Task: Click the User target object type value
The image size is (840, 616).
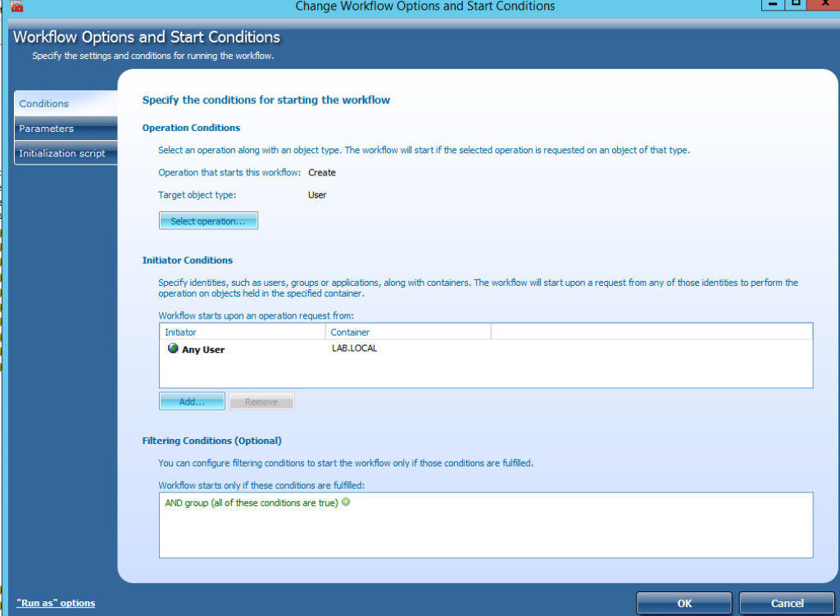Action: click(x=317, y=195)
